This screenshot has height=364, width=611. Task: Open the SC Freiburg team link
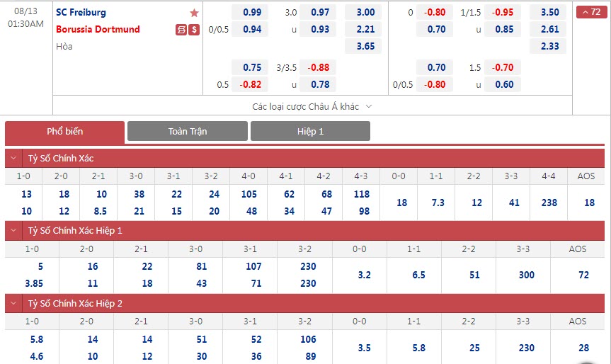(x=81, y=13)
